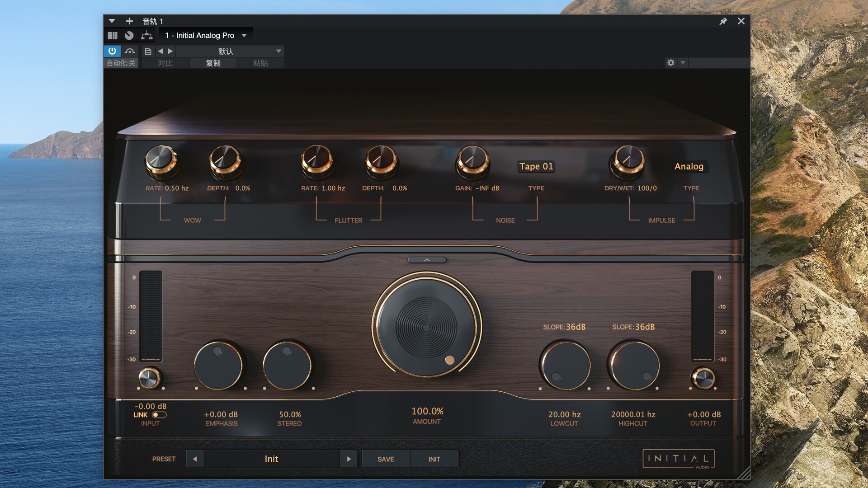
Task: Click the STEREO knob
Action: [x=288, y=365]
